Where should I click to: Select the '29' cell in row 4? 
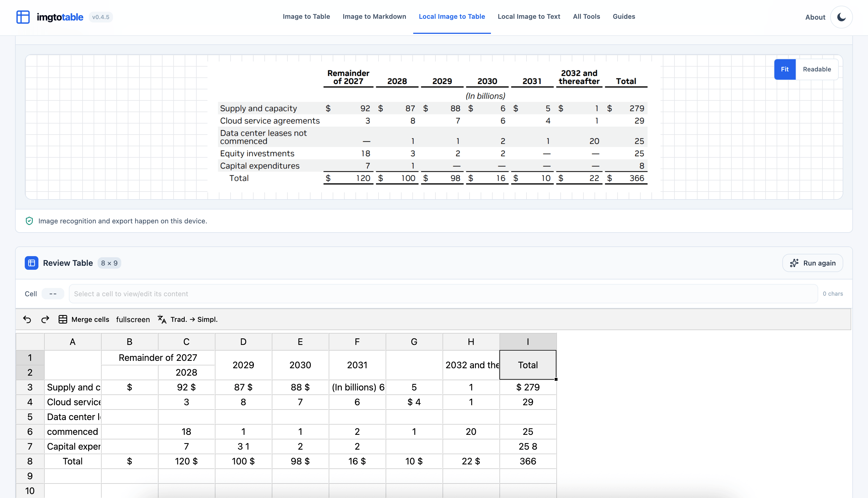pos(528,402)
